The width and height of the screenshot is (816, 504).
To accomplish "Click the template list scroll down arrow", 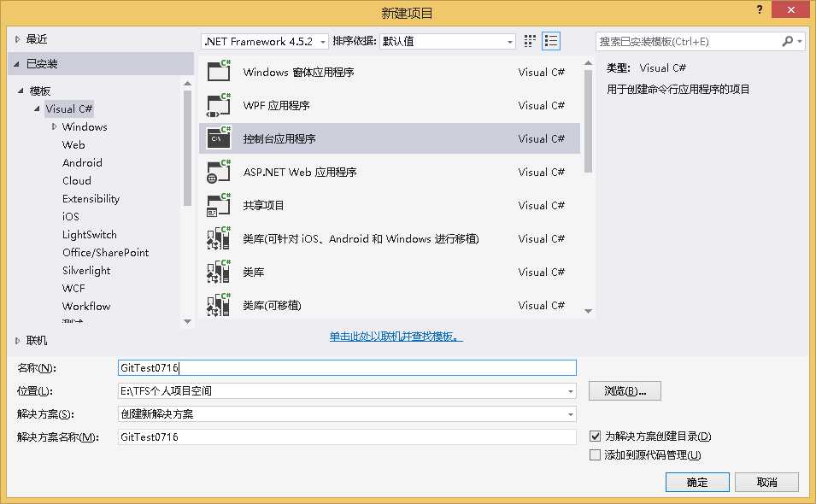I will point(588,311).
